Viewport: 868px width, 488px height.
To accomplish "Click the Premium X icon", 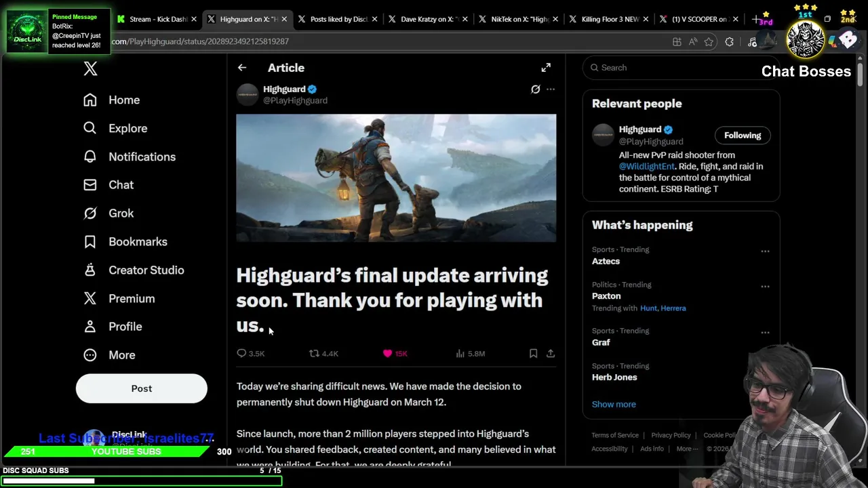I will (90, 298).
